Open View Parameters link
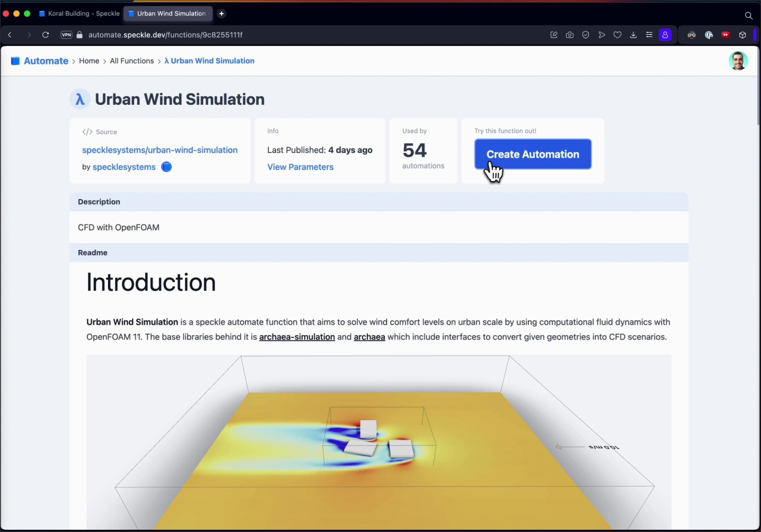Screen dimensions: 761x532 300,167
